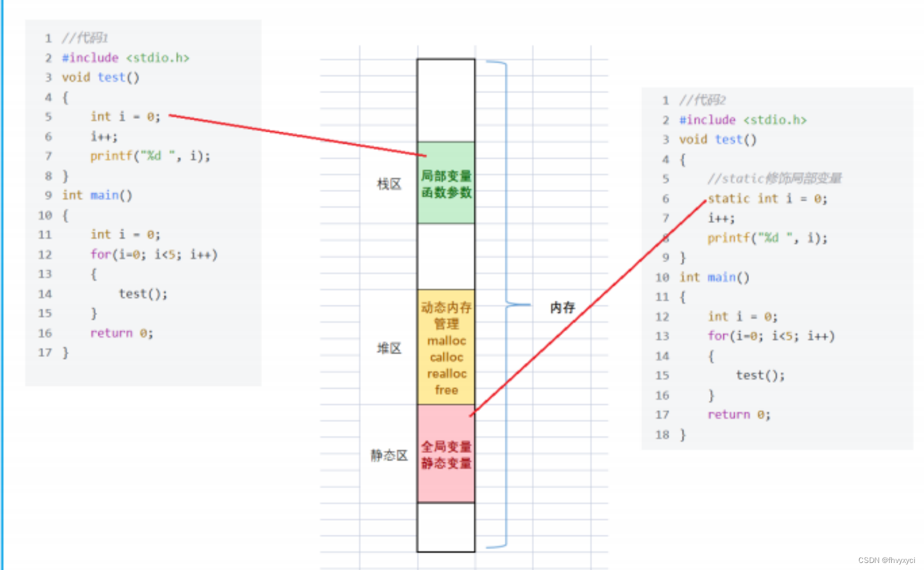Click the printf line in code 1

(x=150, y=156)
